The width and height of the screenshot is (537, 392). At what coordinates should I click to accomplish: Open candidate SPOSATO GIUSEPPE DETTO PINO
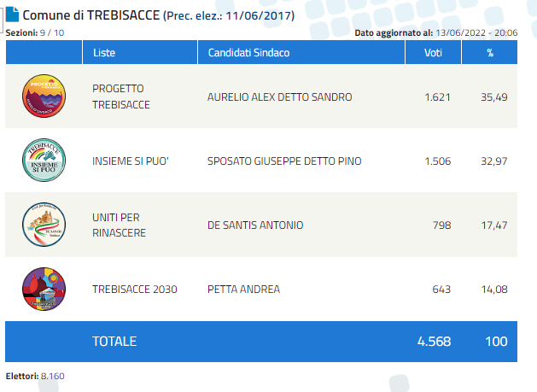tap(284, 161)
